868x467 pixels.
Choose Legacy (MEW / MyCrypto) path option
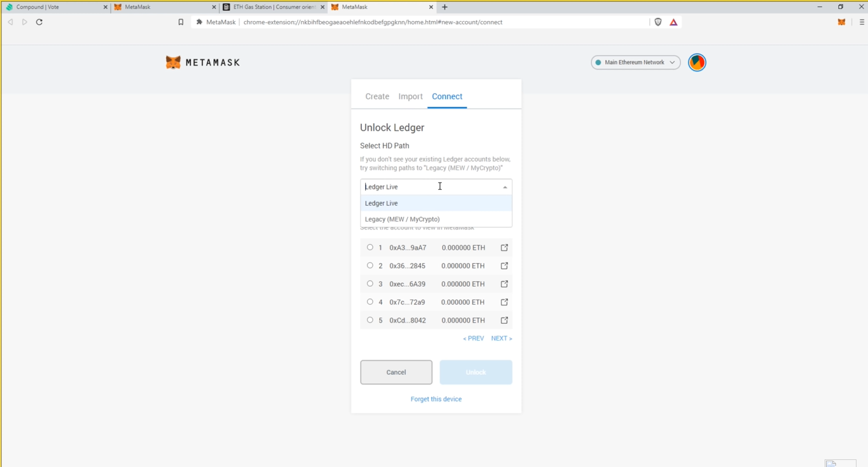[x=436, y=219]
